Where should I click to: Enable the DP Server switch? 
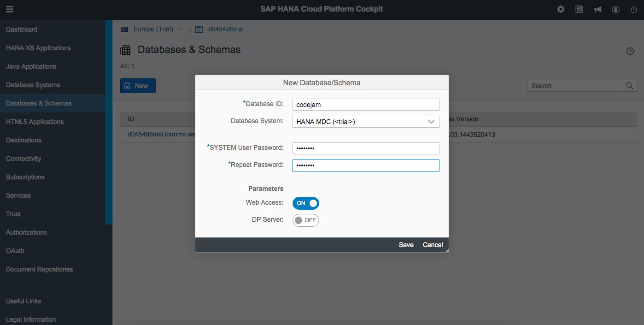306,220
